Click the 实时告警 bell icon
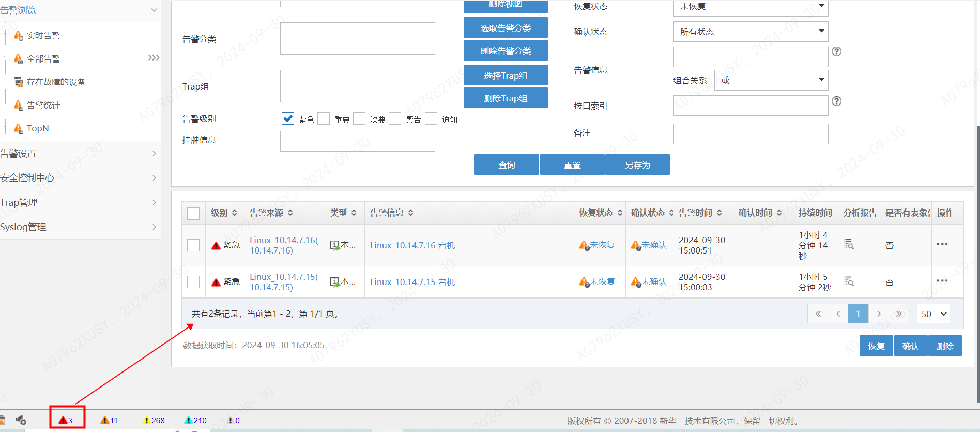Viewport: 980px width, 432px height. [19, 35]
